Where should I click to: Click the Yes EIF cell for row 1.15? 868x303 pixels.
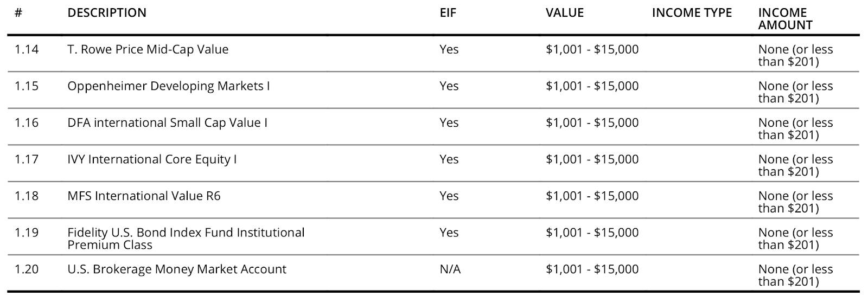pos(449,86)
